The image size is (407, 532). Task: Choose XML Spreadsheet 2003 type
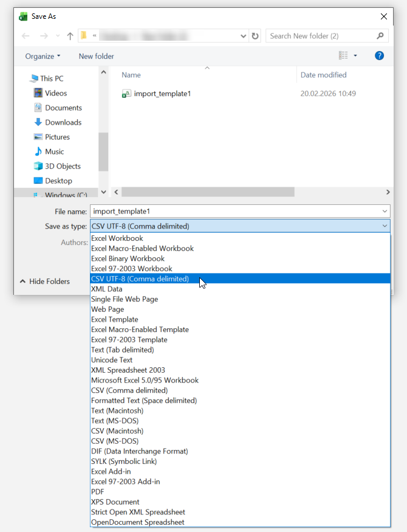(241, 370)
